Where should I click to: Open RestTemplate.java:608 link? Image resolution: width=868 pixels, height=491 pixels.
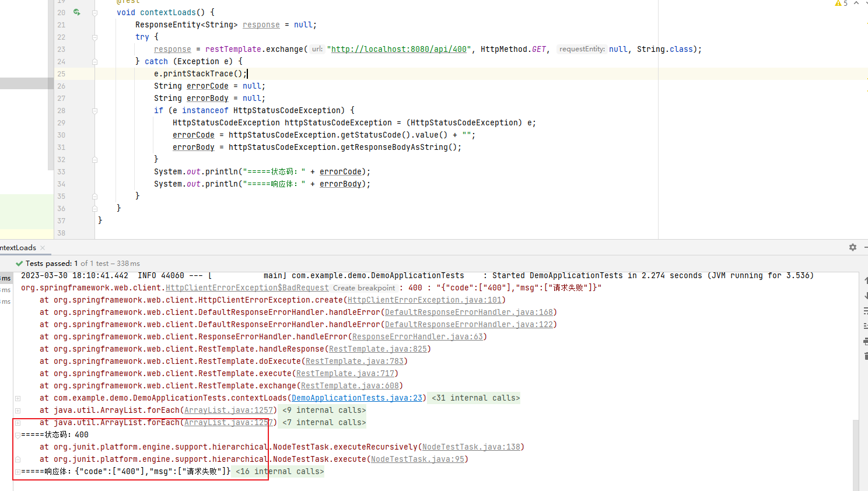[x=350, y=386]
